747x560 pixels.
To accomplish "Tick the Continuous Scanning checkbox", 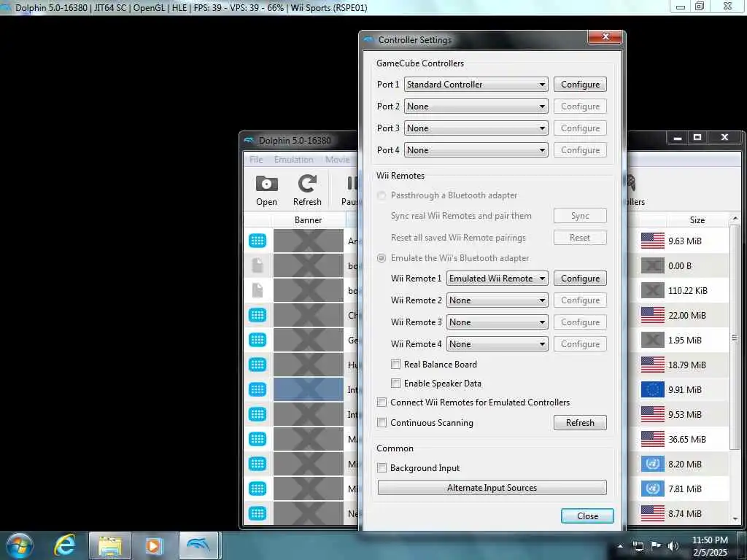I will pos(382,422).
